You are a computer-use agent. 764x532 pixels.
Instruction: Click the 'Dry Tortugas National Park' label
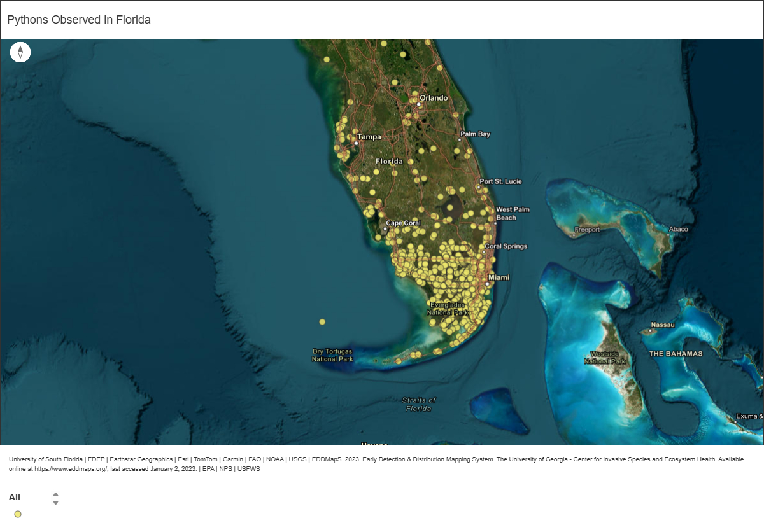332,355
